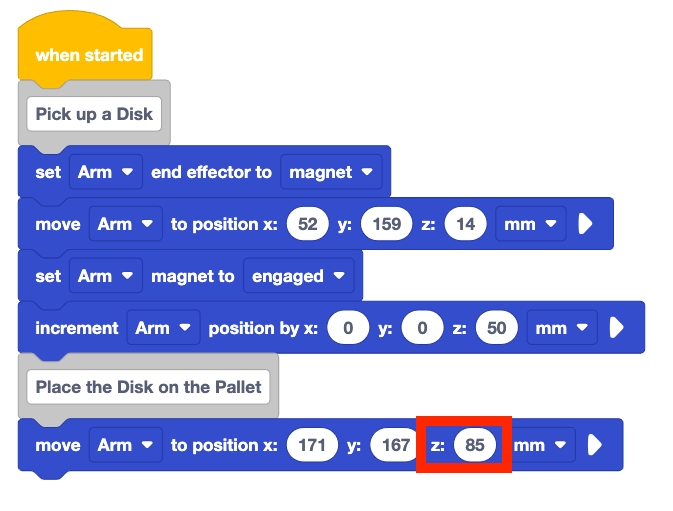Open Arm dropdown in increment block
This screenshot has width=673, height=511.
[163, 328]
